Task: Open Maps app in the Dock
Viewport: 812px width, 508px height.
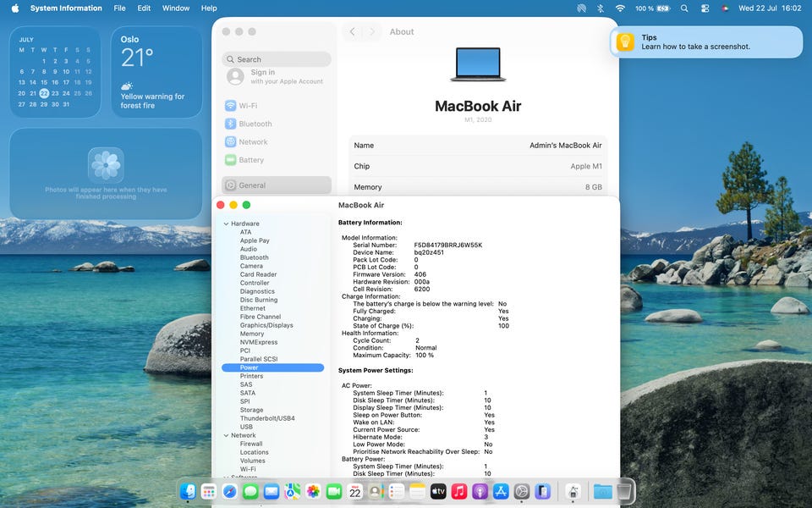Action: coord(292,491)
